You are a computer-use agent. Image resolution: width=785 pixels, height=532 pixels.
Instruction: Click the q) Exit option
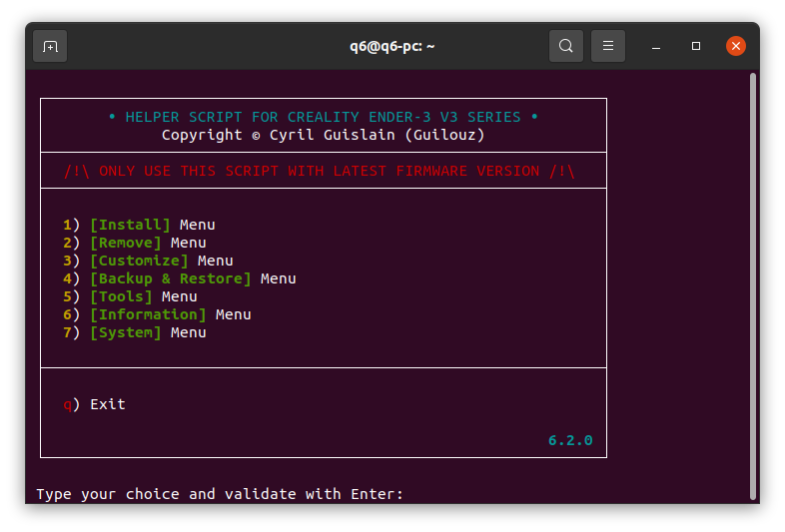click(95, 404)
